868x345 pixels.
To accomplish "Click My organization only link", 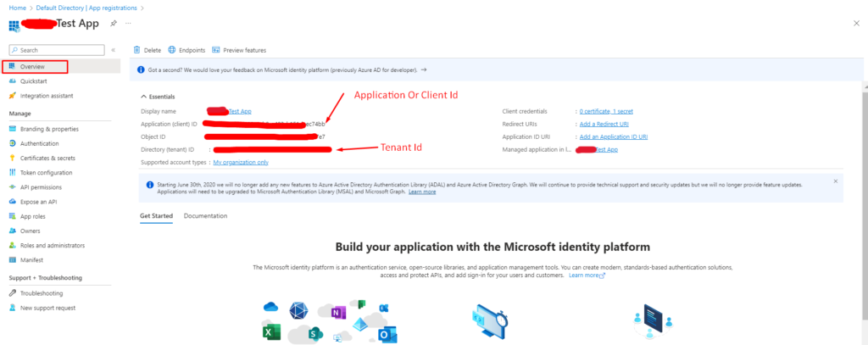I will (x=241, y=162).
